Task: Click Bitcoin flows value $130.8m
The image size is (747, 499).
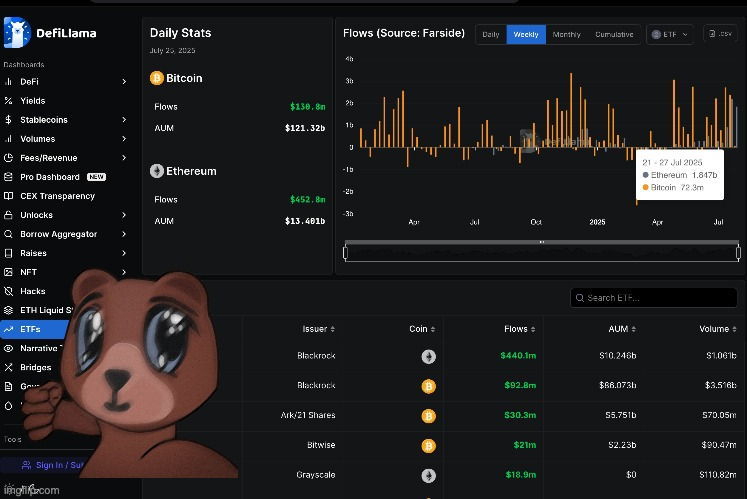Action: 308,107
